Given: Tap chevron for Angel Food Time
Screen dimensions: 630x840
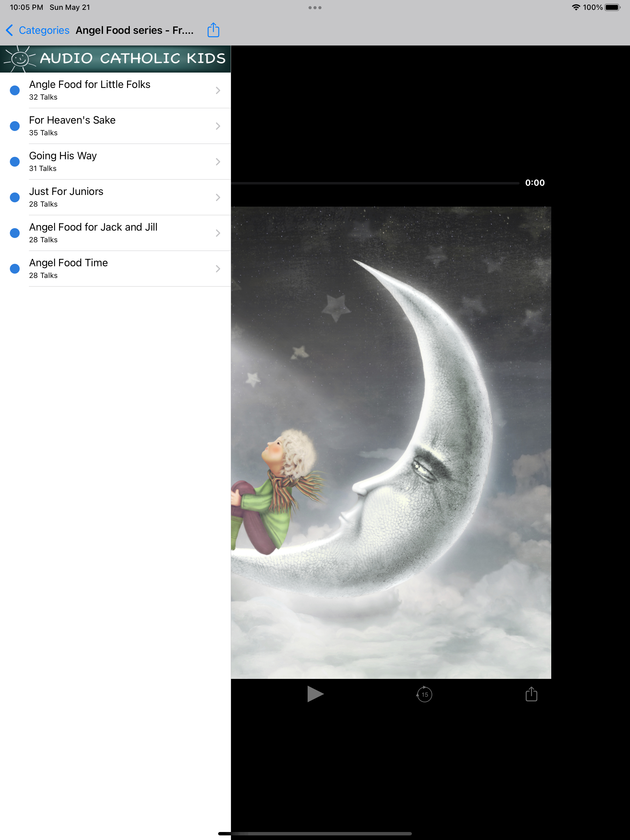Looking at the screenshot, I should (x=218, y=269).
